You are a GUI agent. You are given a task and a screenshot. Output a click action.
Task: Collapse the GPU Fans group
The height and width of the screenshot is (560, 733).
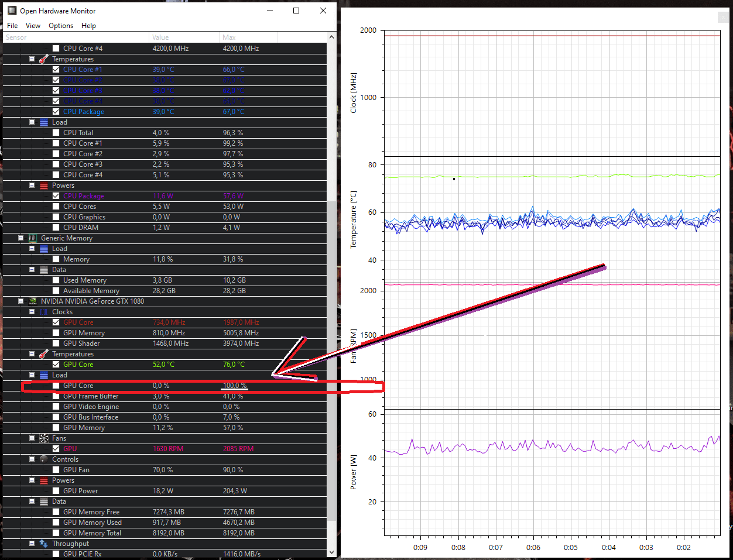point(32,438)
